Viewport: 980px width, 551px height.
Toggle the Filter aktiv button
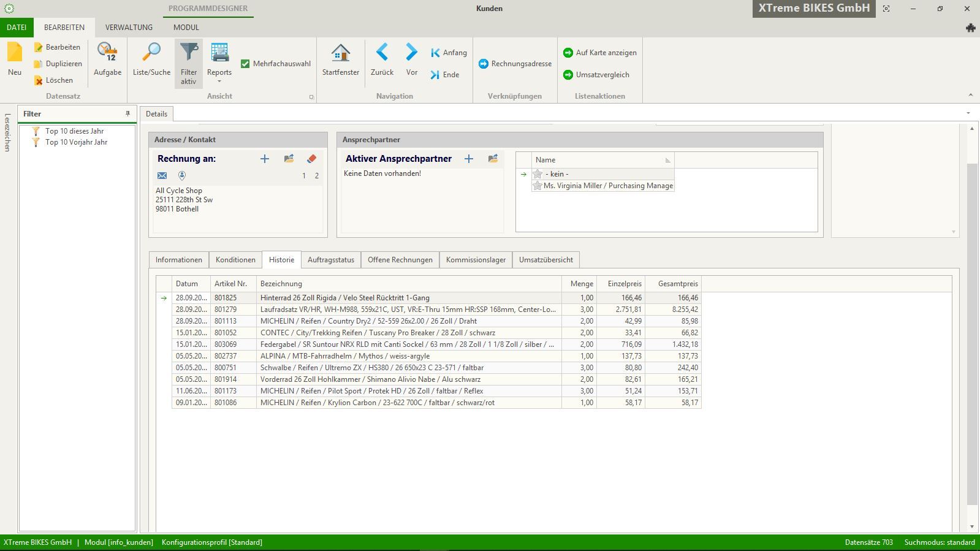(189, 63)
